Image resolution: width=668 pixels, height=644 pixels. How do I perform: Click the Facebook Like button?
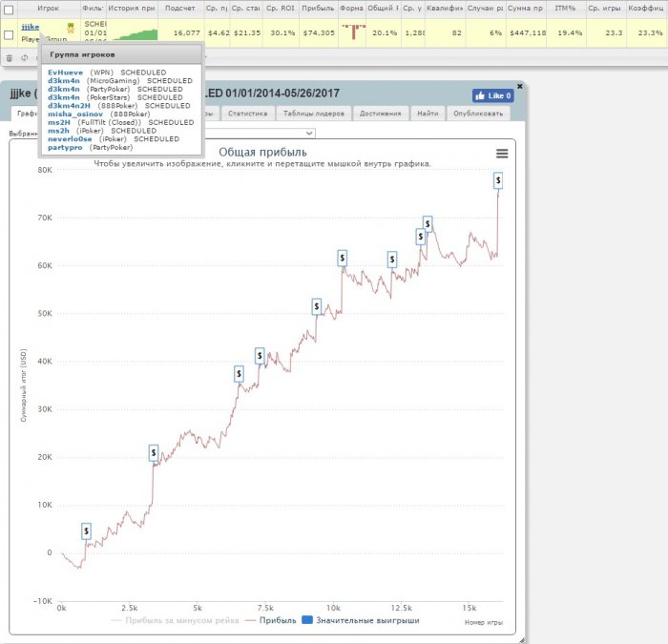pyautogui.click(x=493, y=95)
